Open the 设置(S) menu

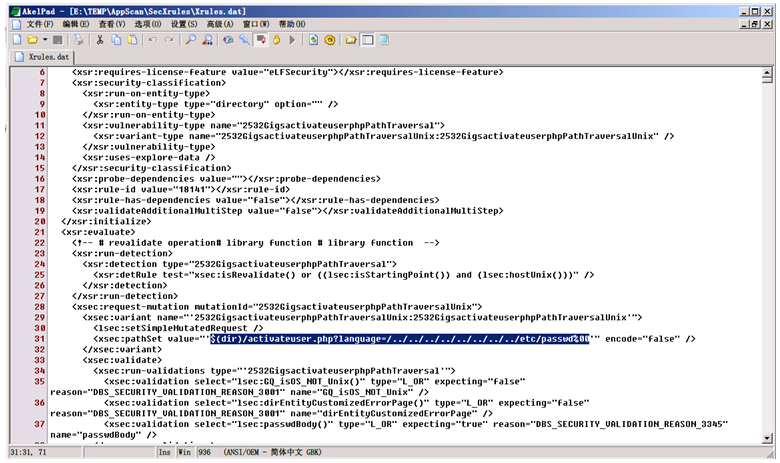click(184, 24)
